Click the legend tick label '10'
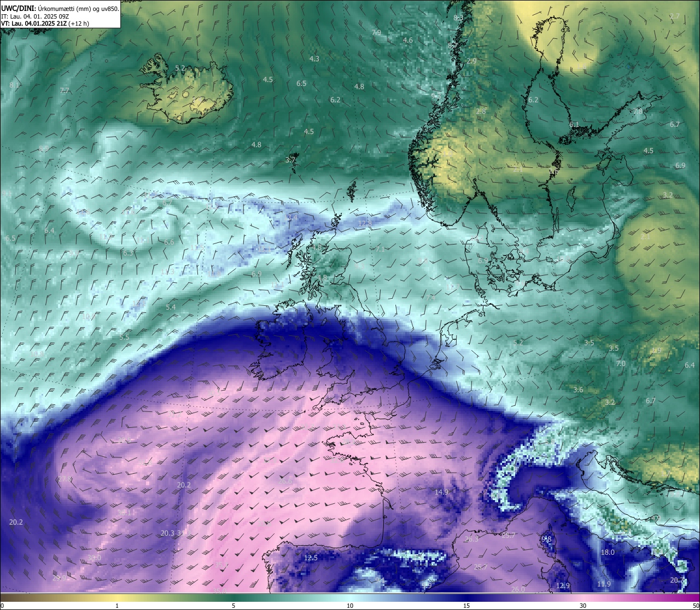The width and height of the screenshot is (700, 610). (350, 605)
